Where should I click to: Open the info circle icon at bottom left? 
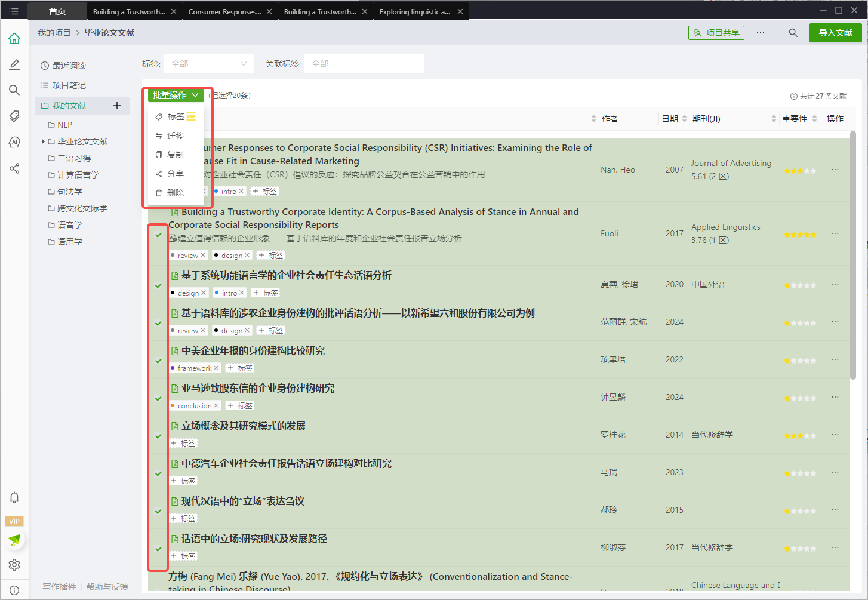(14, 590)
